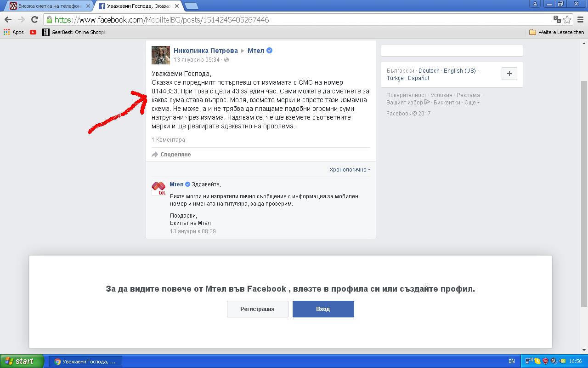The width and height of the screenshot is (588, 368).
Task: Click the vertical page scrollbar
Action: click(584, 193)
